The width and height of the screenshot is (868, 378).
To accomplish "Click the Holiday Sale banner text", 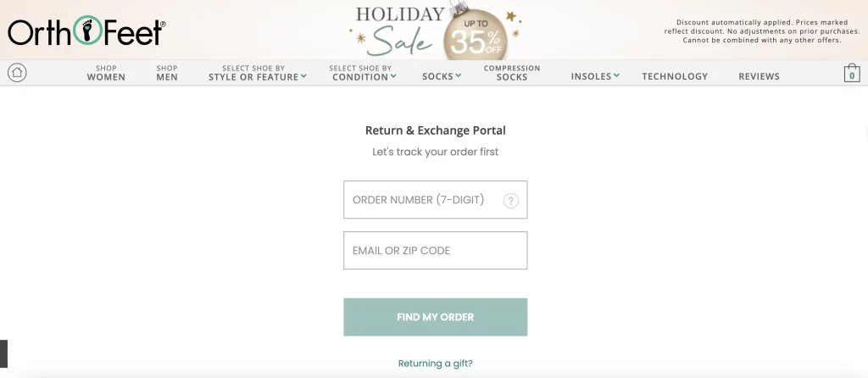I will coord(398,30).
